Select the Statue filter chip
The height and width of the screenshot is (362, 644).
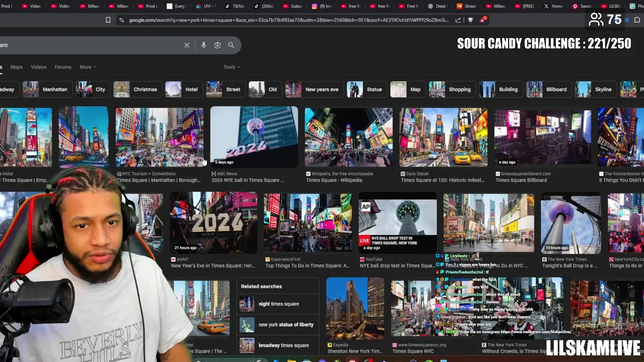pyautogui.click(x=366, y=89)
